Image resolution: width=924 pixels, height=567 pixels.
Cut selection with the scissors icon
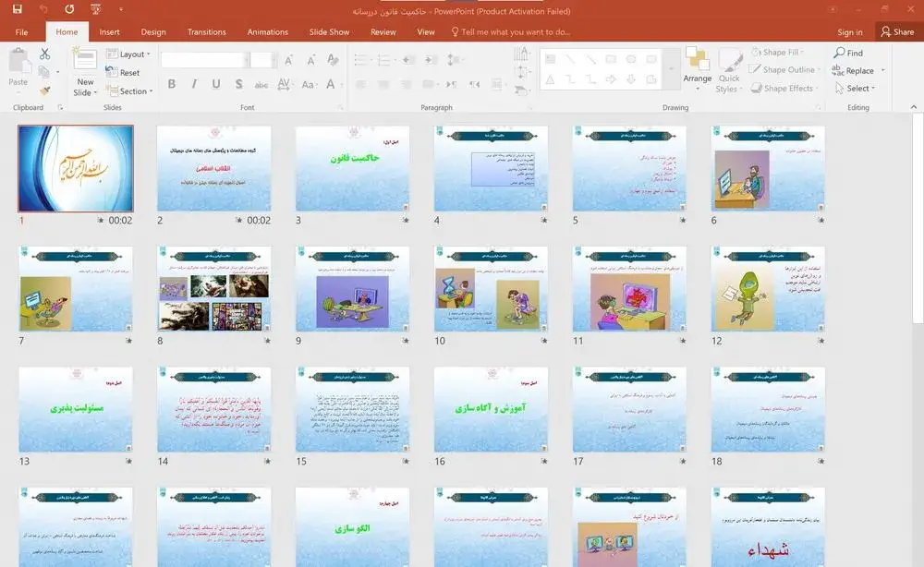click(x=44, y=54)
